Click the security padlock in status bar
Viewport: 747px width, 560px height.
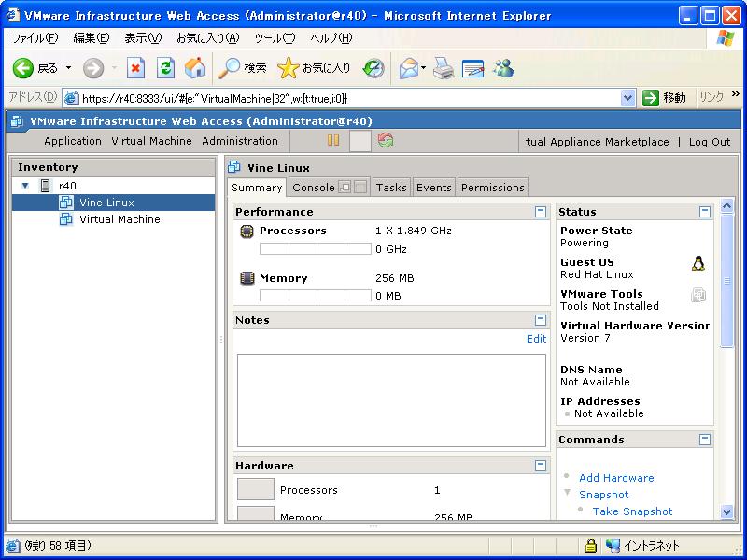[591, 545]
